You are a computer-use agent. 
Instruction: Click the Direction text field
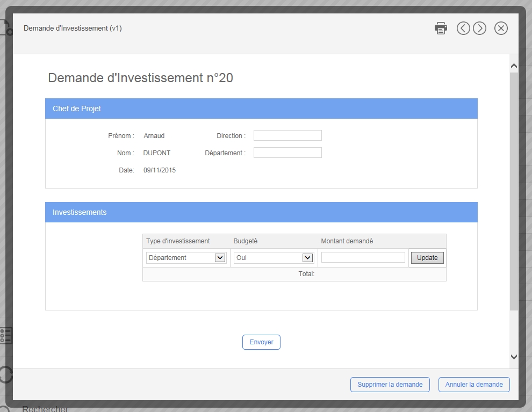point(287,135)
